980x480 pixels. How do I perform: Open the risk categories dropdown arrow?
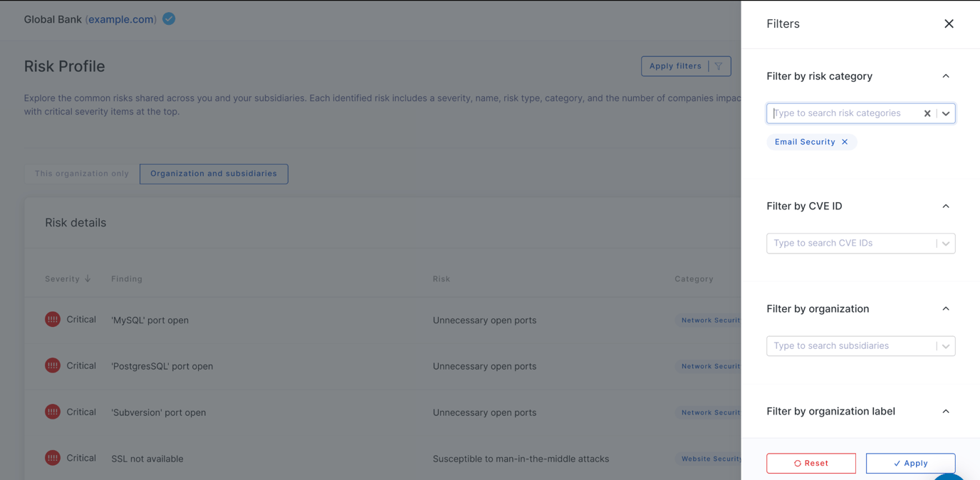[x=946, y=113]
